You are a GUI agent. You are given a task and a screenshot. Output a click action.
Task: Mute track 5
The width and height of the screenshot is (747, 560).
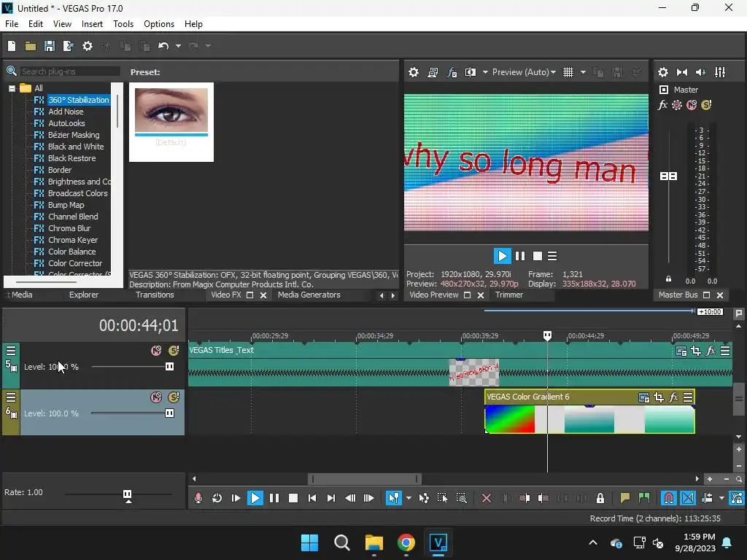(x=156, y=351)
